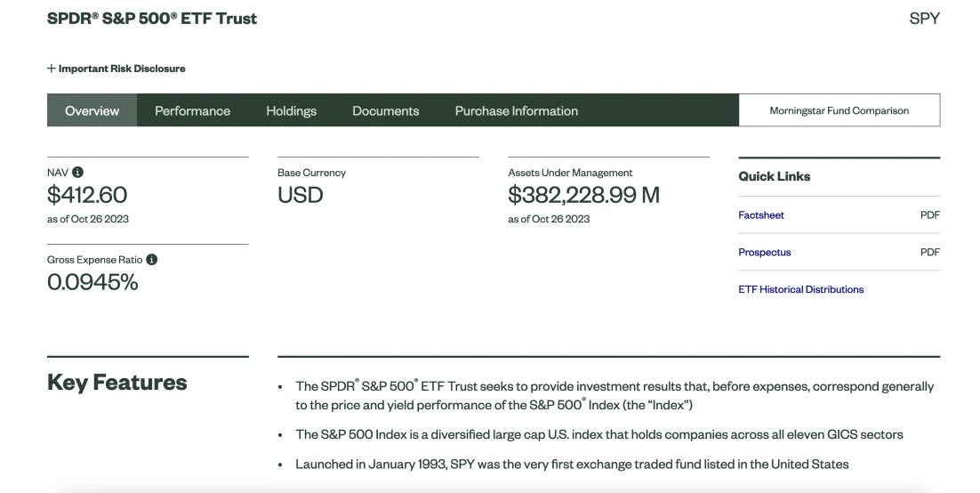
Task: Click the $412.60 NAV value
Action: point(87,195)
